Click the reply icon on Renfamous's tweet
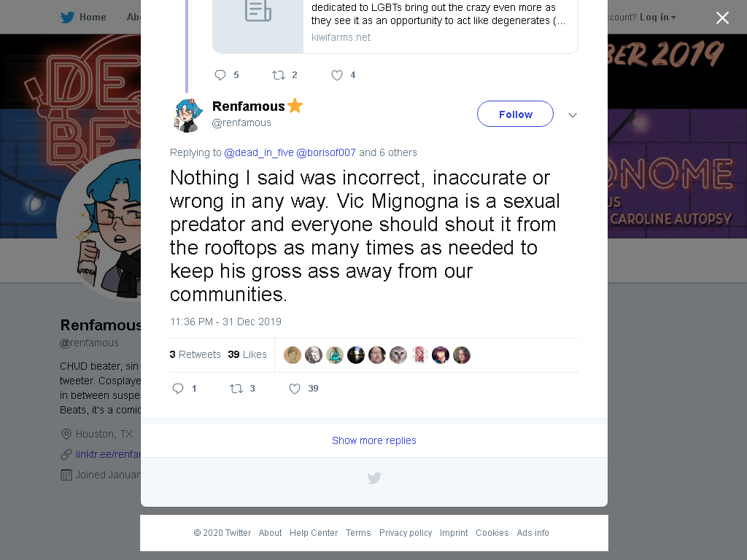 tap(178, 389)
